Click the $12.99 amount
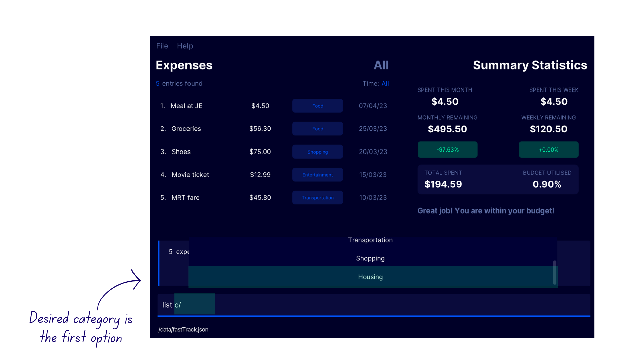Image resolution: width=644 pixels, height=362 pixels. 260,175
